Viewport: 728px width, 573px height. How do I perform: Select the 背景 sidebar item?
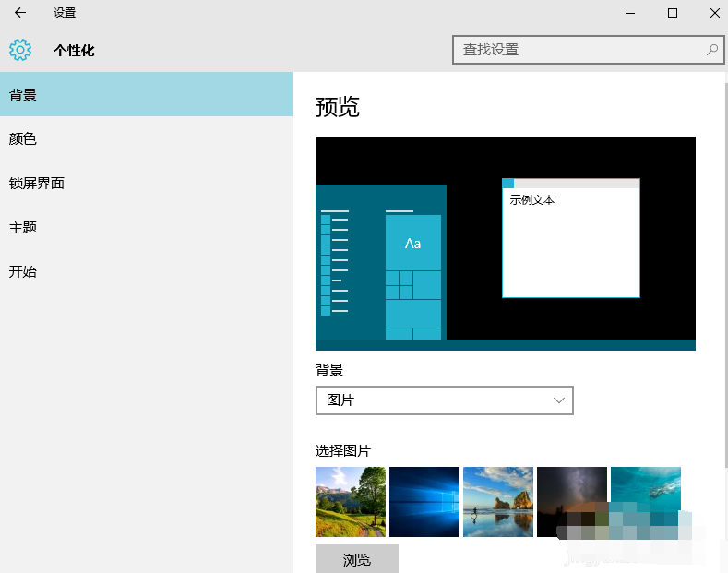point(146,94)
